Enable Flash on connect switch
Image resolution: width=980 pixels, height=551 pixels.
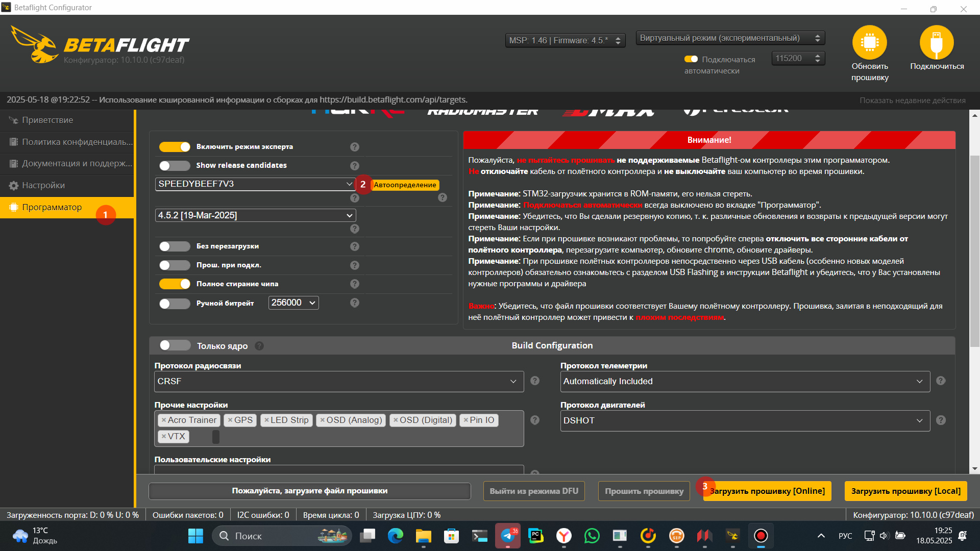coord(175,265)
